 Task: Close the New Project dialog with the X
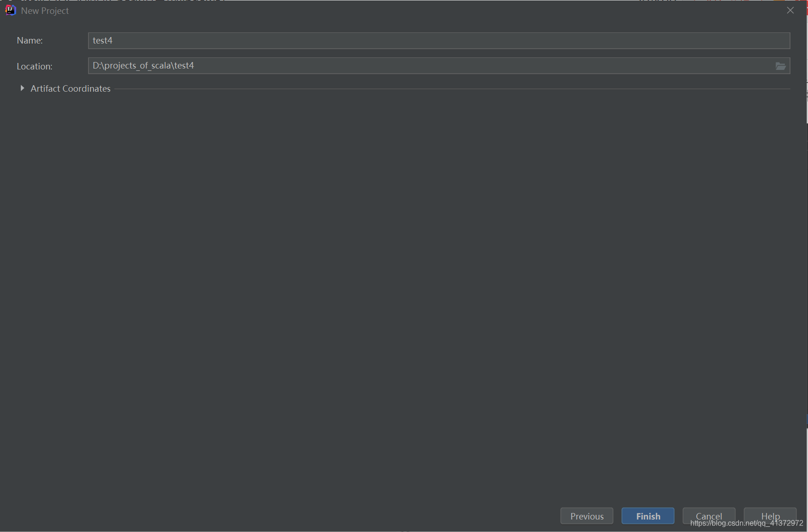tap(790, 10)
